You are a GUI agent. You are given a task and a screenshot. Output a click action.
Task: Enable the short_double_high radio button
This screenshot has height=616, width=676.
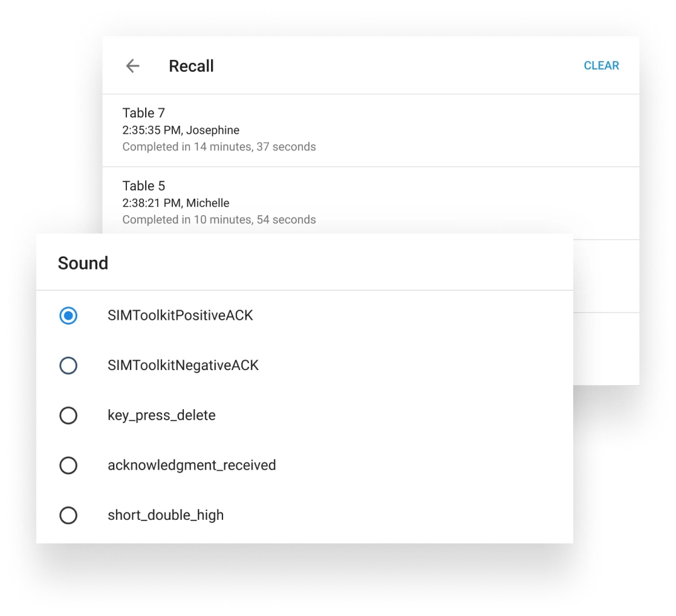click(x=68, y=515)
